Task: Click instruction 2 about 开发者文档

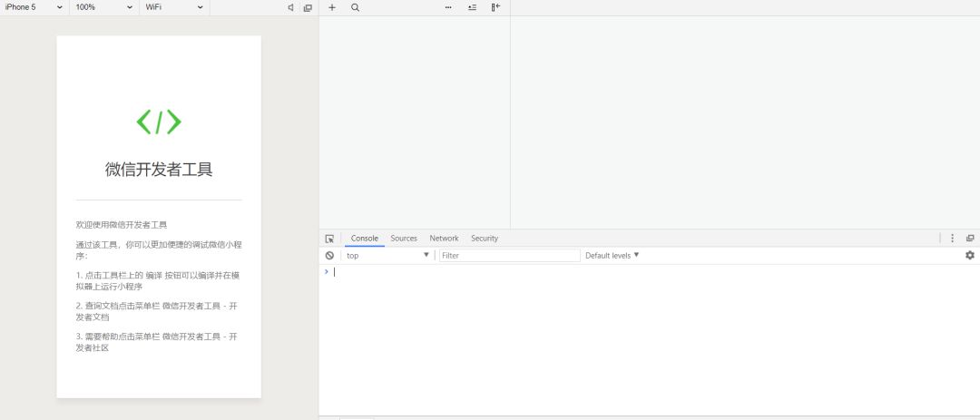Action: point(156,311)
